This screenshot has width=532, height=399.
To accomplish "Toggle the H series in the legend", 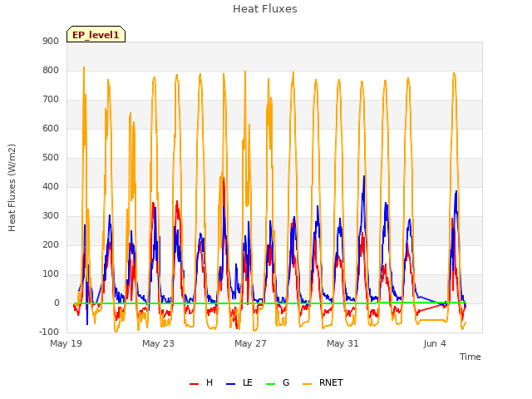I will click(x=201, y=382).
